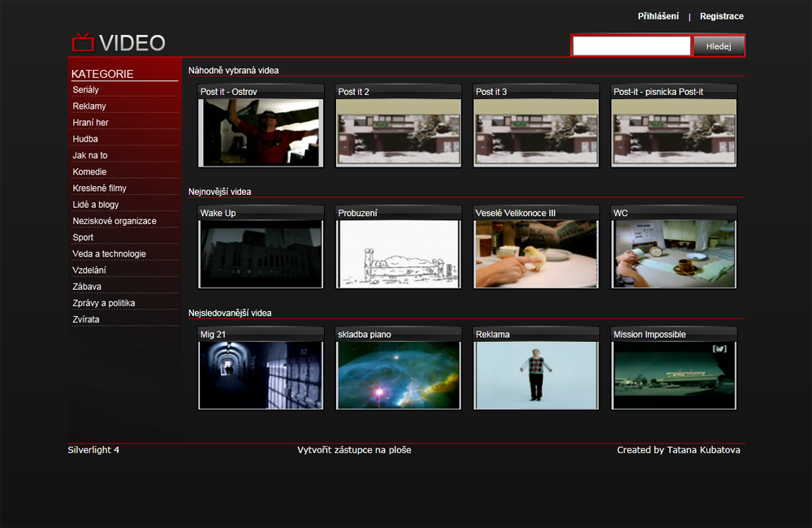Select the Seriály category
The height and width of the screenshot is (528, 812).
[x=85, y=89]
